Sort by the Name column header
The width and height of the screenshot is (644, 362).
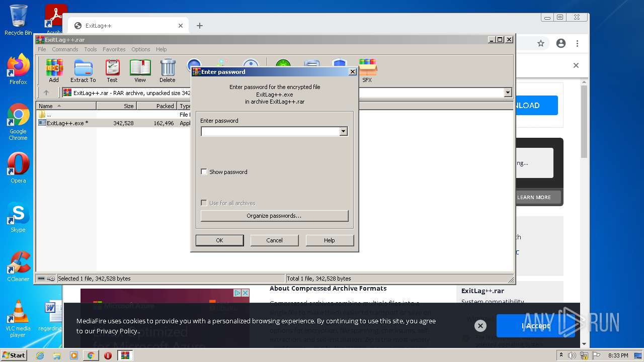coord(66,106)
